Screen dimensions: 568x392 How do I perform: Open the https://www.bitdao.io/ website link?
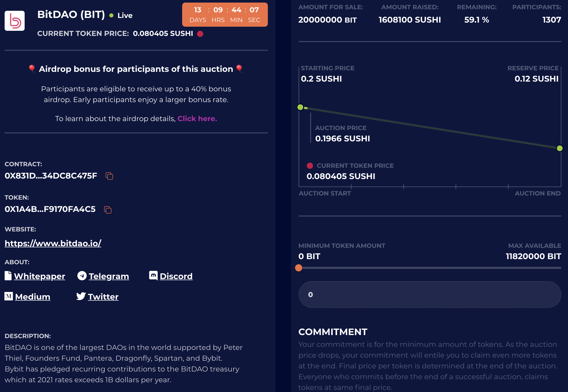pos(53,243)
